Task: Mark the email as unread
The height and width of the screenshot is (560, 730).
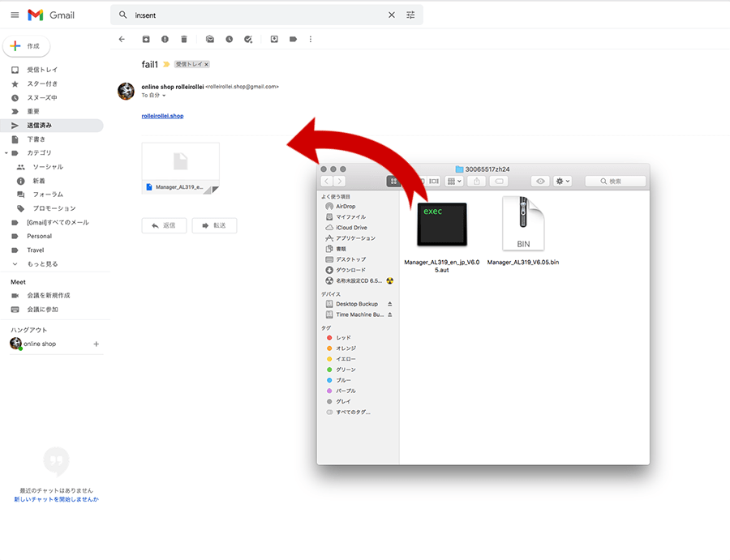Action: pyautogui.click(x=210, y=39)
